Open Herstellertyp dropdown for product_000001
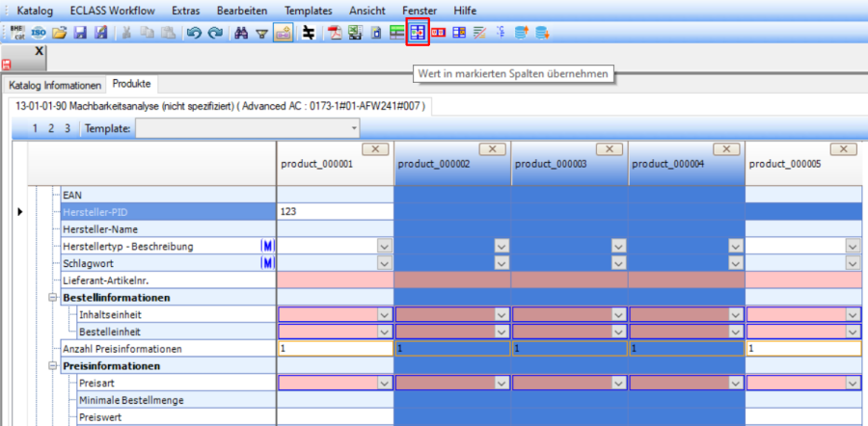The image size is (868, 426). coord(385,246)
